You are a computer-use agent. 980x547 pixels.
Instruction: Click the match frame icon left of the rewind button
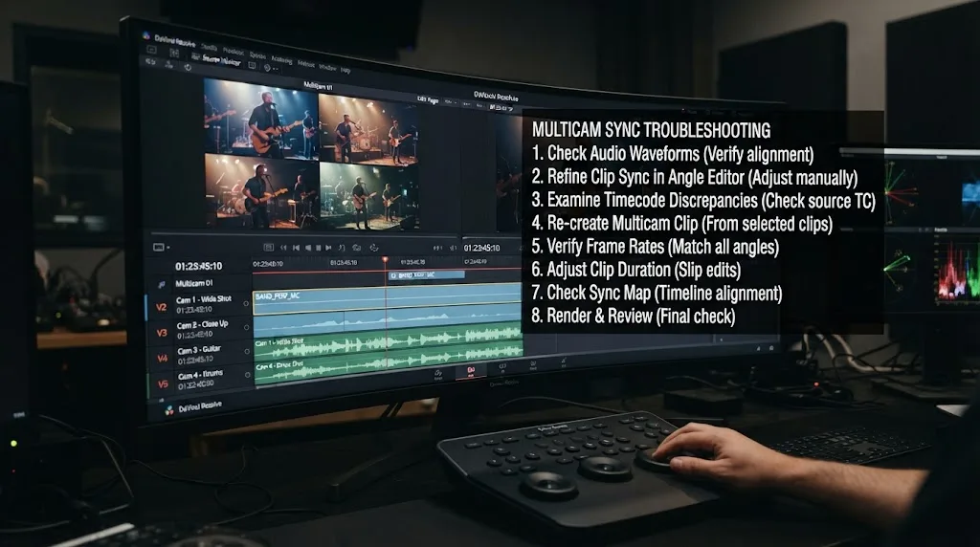(269, 248)
